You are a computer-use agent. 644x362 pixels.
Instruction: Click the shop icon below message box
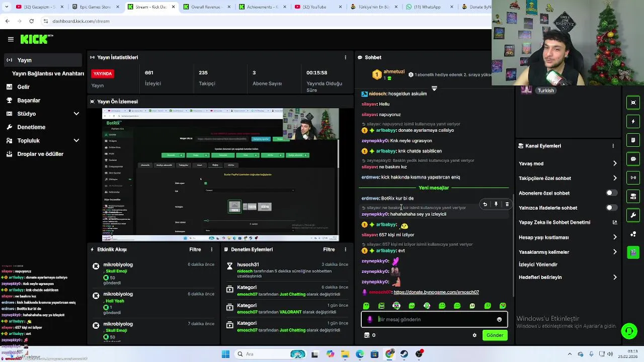tap(367, 335)
